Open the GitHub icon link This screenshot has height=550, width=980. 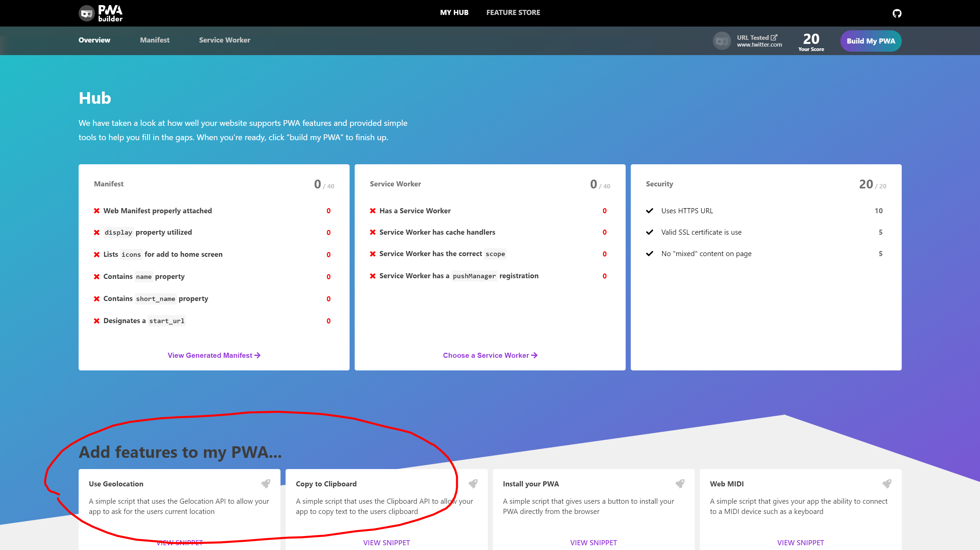(x=897, y=13)
